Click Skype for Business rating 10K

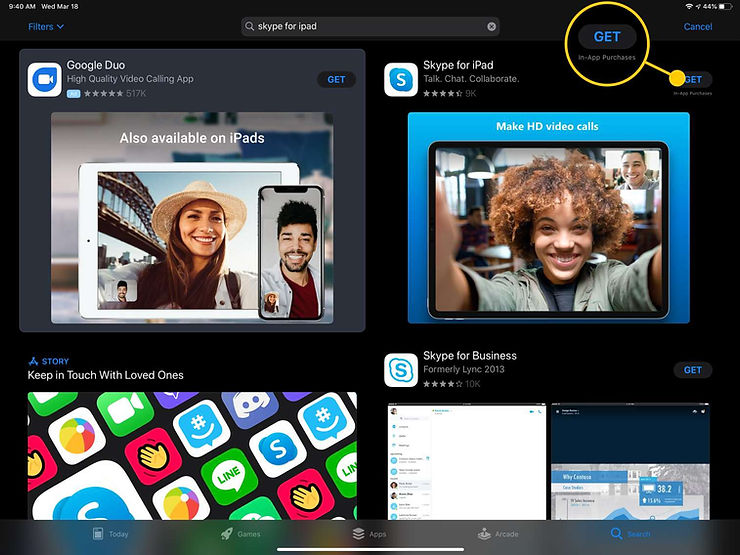point(451,384)
